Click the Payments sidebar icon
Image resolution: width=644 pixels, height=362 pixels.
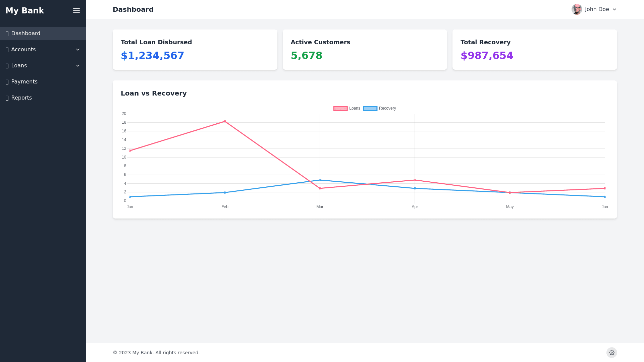tap(7, 82)
